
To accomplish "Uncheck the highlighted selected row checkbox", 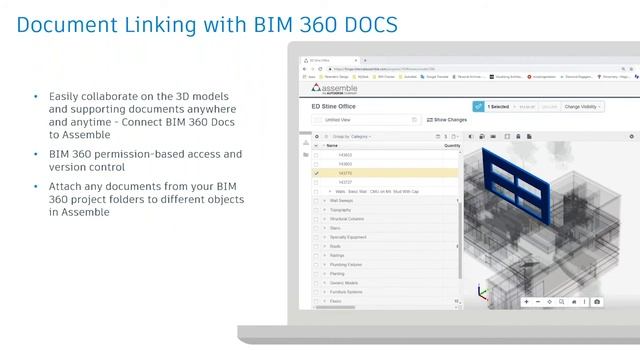I will 316,173.
